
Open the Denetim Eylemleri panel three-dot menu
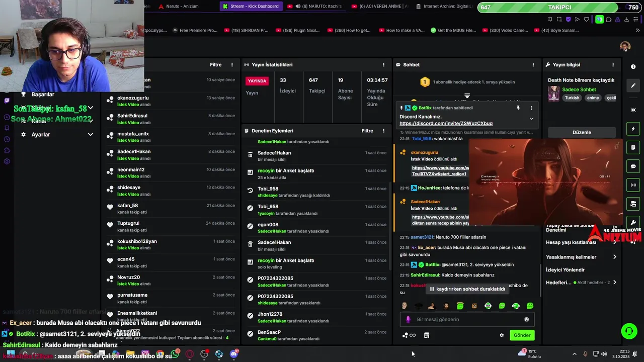(x=383, y=131)
